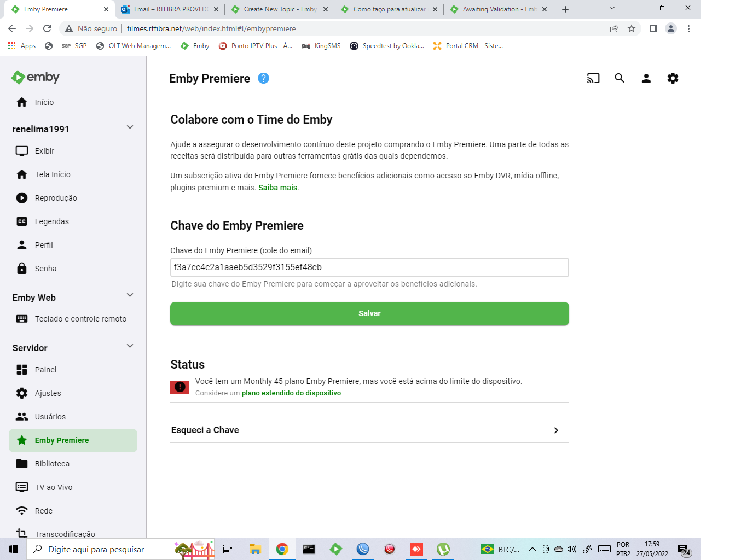This screenshot has width=741, height=560.
Task: Open the Chrome profile avatar menu
Action: click(x=671, y=28)
